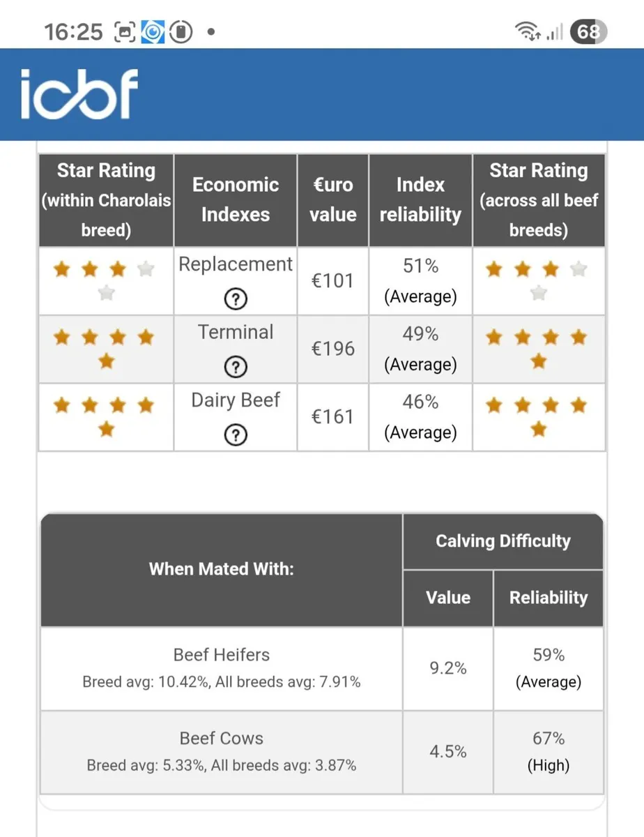644x837 pixels.
Task: Tap the mobile signal strength icon
Action: coord(554,32)
